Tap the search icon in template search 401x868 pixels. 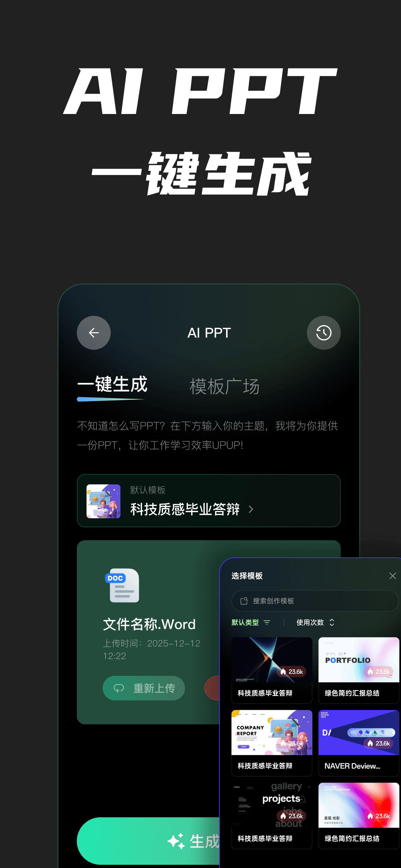(244, 601)
